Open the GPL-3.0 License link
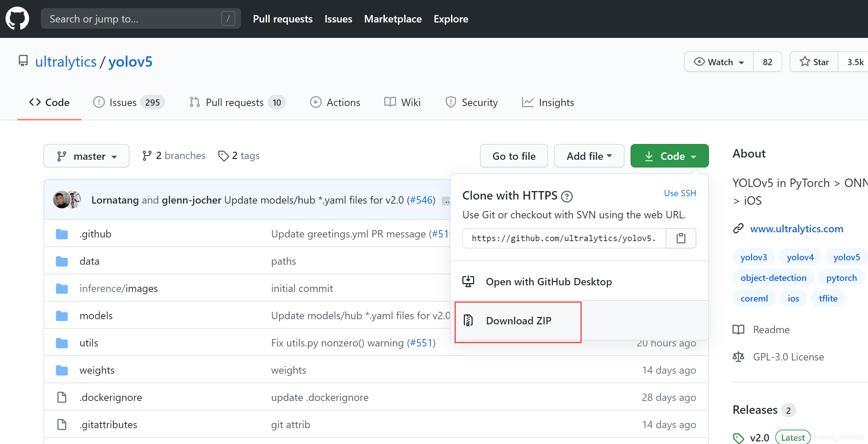The height and width of the screenshot is (444, 868). click(788, 357)
